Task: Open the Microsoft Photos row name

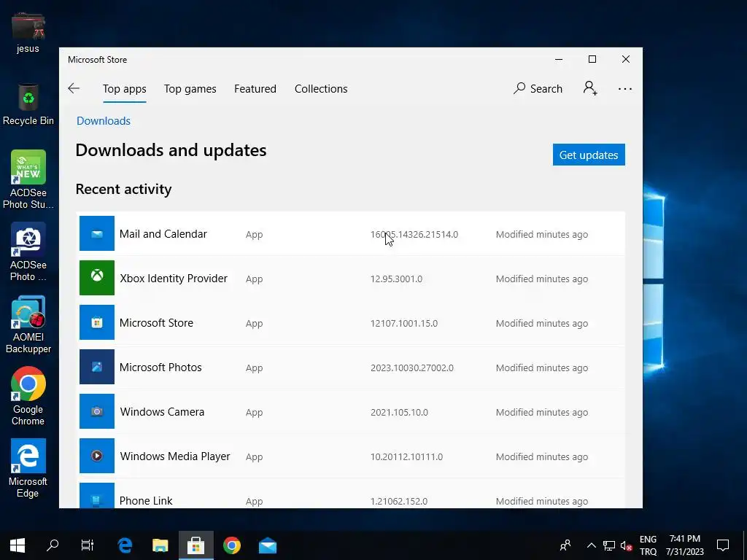Action: click(x=160, y=367)
